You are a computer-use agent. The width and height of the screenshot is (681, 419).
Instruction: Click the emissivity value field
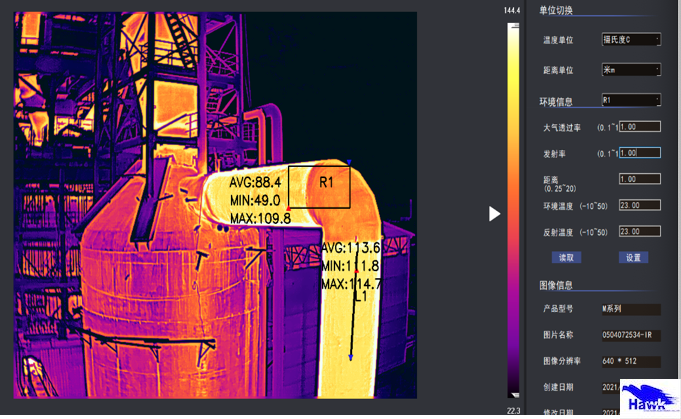pos(639,153)
